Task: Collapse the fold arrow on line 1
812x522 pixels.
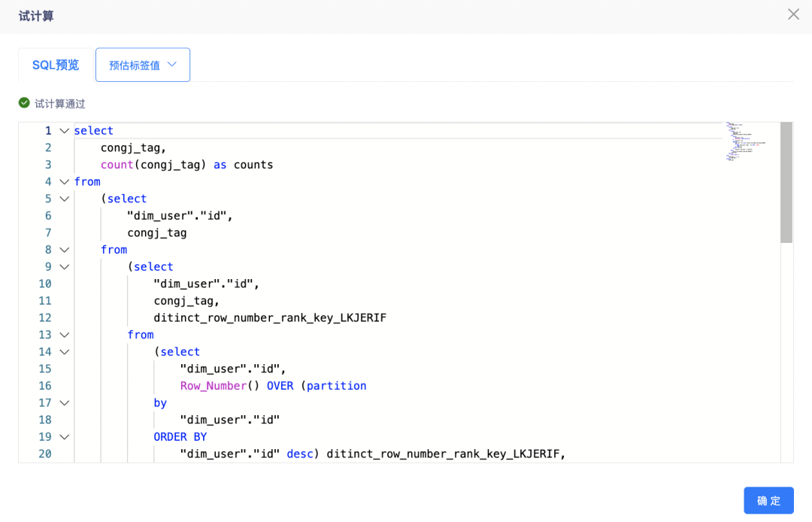Action: [64, 131]
